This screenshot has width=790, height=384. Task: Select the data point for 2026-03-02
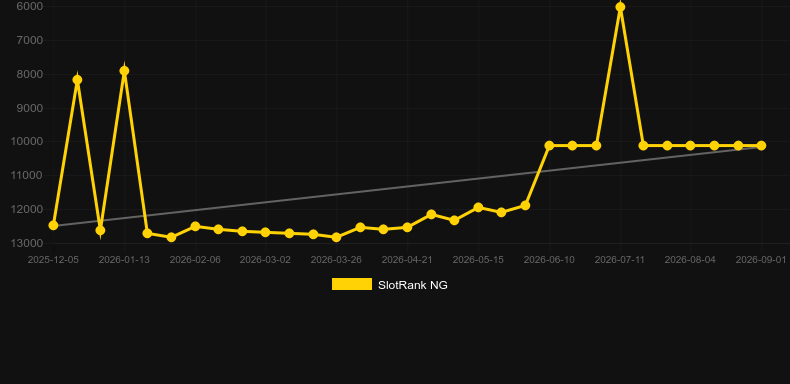point(266,232)
